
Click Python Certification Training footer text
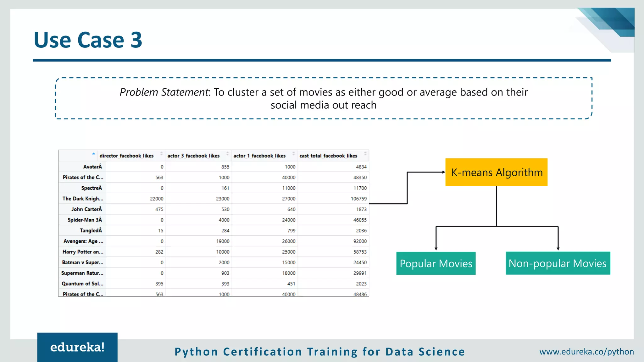click(320, 352)
